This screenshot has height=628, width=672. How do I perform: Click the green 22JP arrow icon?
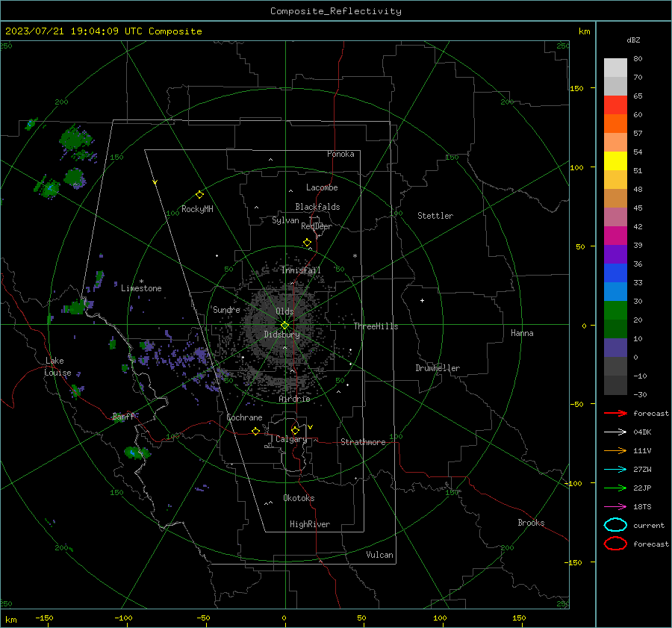[615, 488]
